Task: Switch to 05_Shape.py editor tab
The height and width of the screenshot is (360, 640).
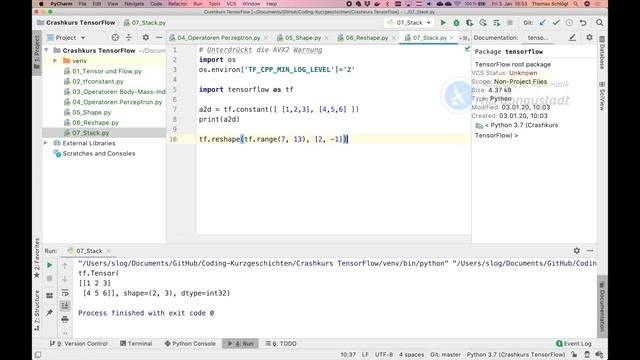Action: point(302,38)
